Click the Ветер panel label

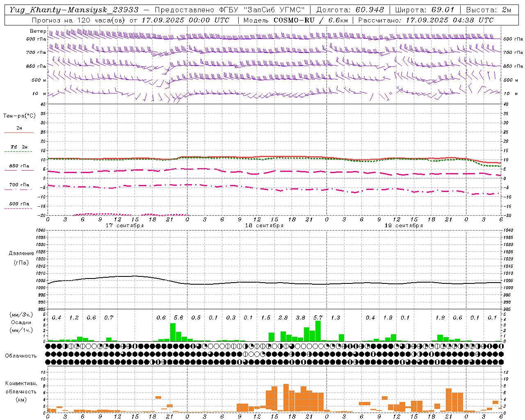click(x=38, y=31)
